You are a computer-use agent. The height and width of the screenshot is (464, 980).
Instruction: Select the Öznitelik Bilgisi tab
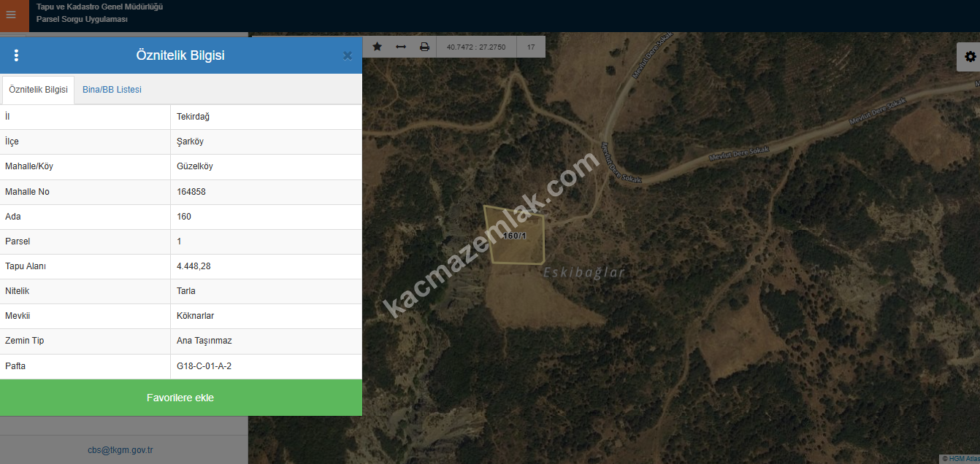coord(38,90)
